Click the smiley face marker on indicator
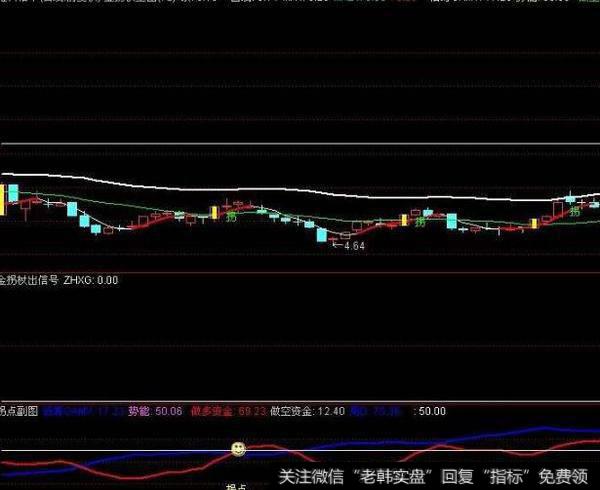Image resolution: width=600 pixels, height=490 pixels. tap(239, 449)
